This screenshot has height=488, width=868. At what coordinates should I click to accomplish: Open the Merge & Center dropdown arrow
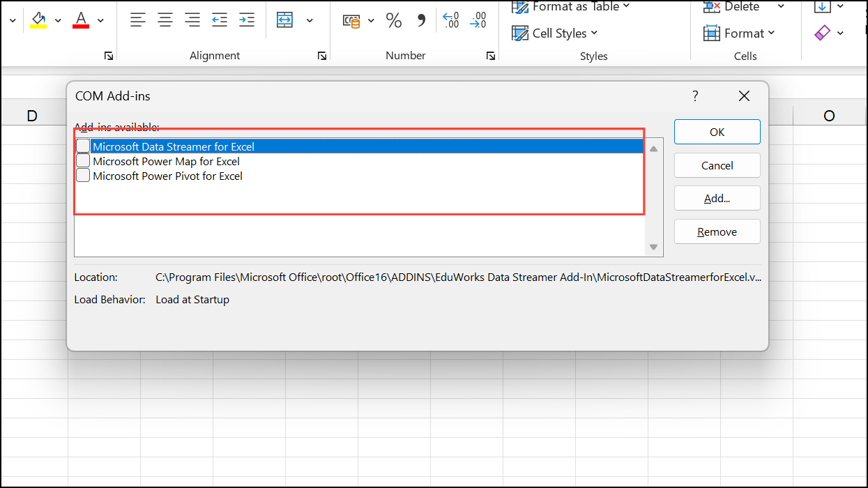click(310, 21)
